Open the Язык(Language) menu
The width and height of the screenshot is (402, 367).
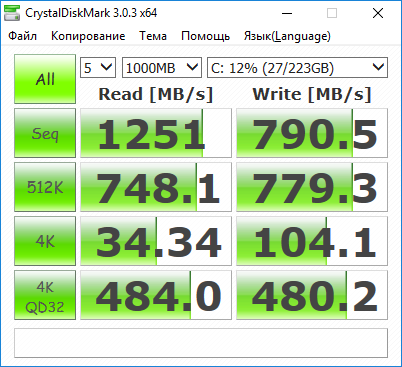pos(287,36)
